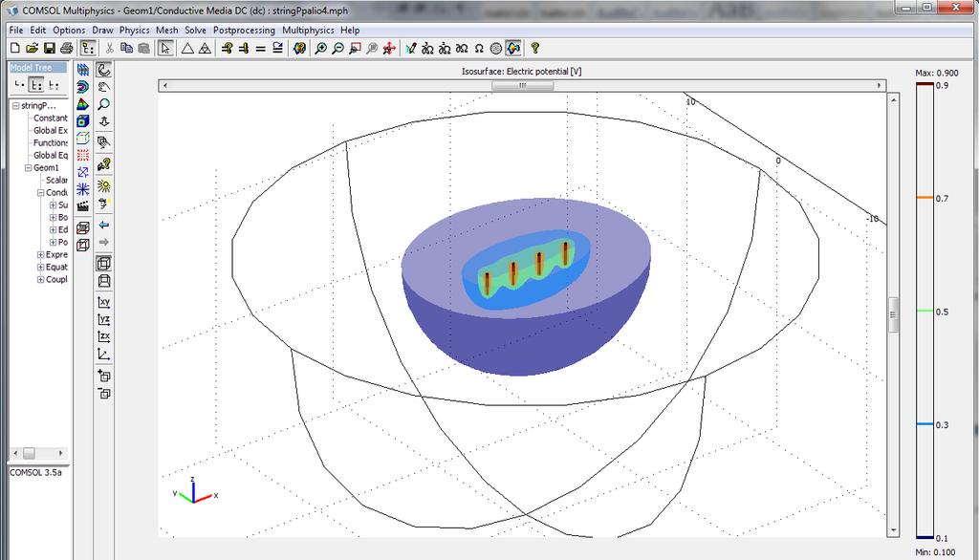Click the Cut scissors icon
The height and width of the screenshot is (560, 979).
pyautogui.click(x=109, y=48)
